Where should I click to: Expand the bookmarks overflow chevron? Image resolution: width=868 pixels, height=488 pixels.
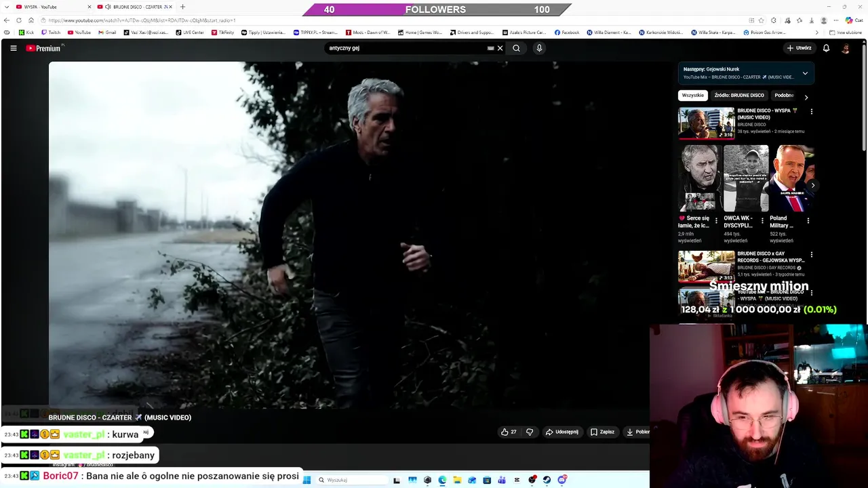click(x=816, y=33)
